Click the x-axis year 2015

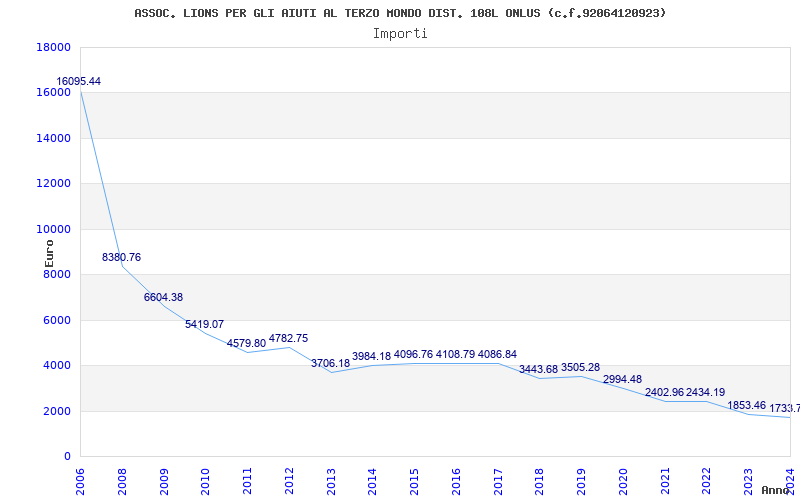[x=414, y=481]
